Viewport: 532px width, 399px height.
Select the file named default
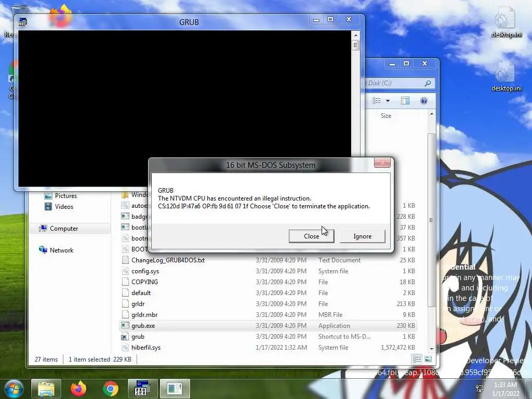(268, 293)
